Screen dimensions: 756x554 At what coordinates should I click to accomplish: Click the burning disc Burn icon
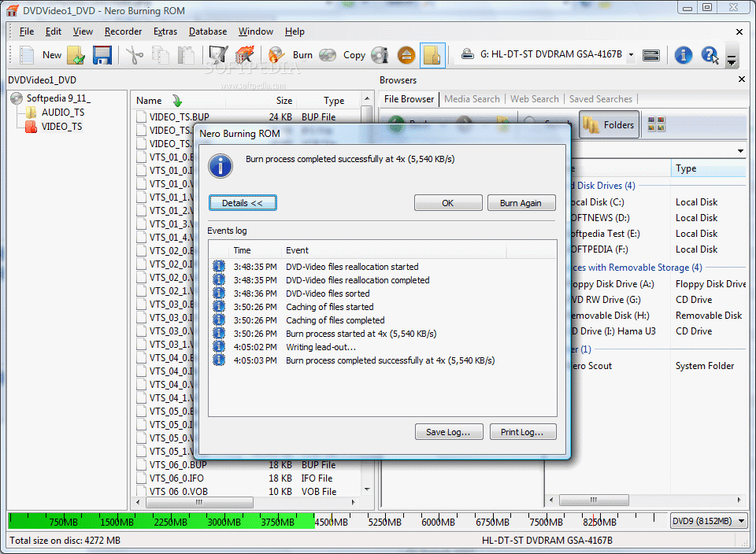(276, 55)
